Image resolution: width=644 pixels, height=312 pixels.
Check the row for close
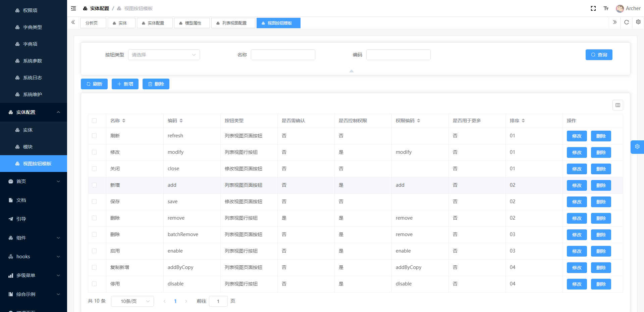point(94,169)
